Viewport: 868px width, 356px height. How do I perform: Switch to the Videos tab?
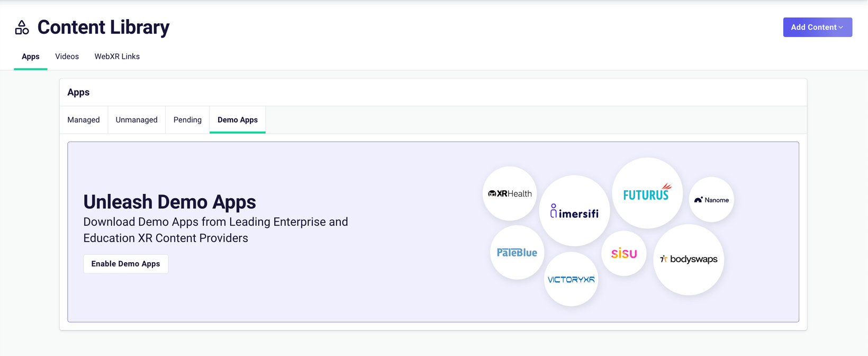(x=67, y=57)
